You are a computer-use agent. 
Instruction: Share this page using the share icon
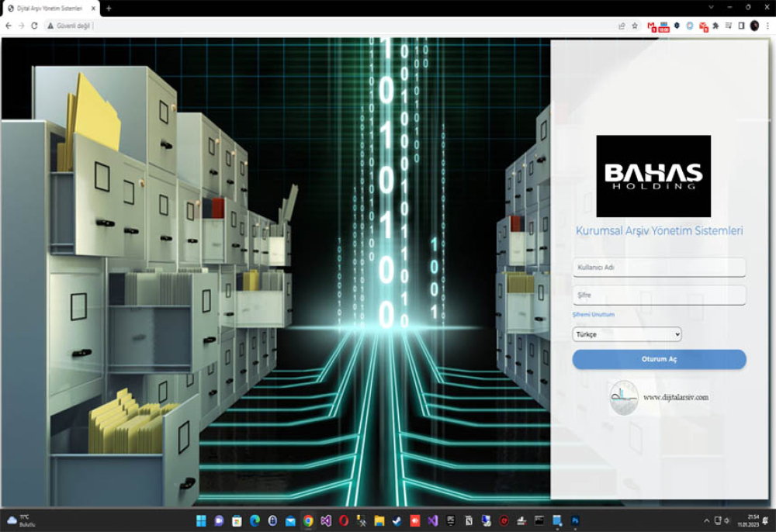coord(622,26)
